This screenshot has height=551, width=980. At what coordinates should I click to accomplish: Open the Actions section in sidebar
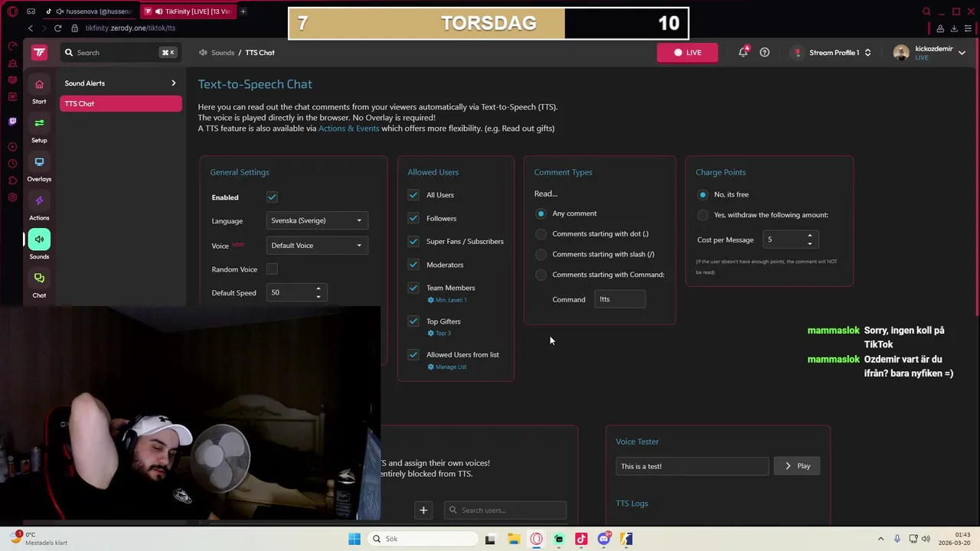coord(39,207)
